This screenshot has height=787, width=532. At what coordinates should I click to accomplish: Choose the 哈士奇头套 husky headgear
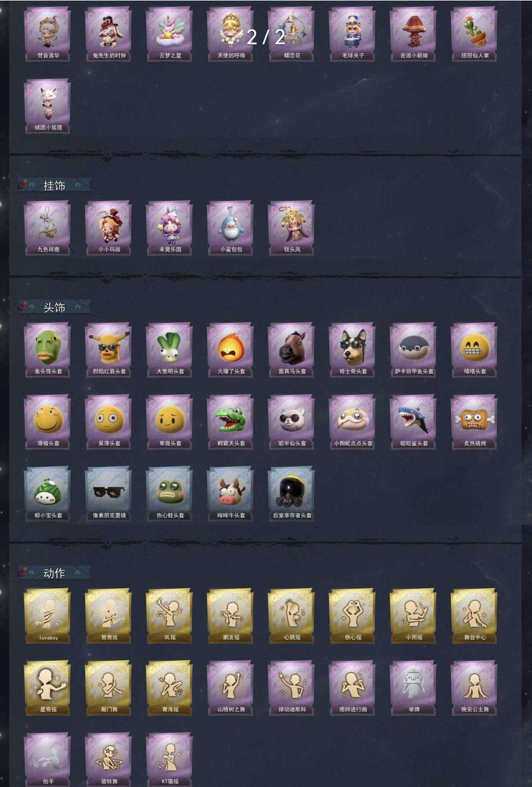coord(353,350)
